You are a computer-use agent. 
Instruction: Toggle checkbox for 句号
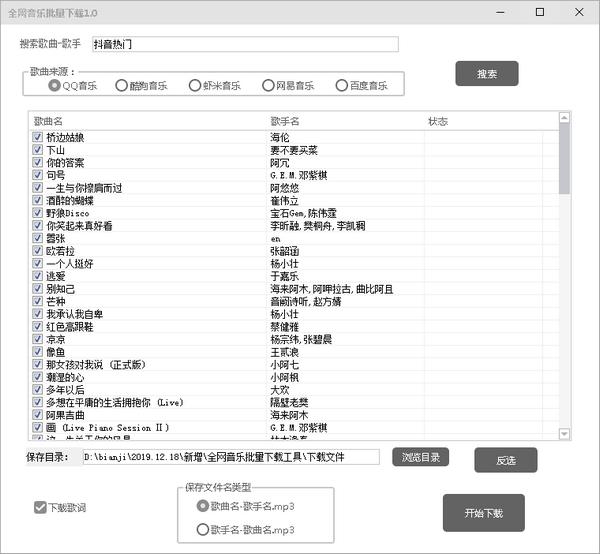coord(37,175)
